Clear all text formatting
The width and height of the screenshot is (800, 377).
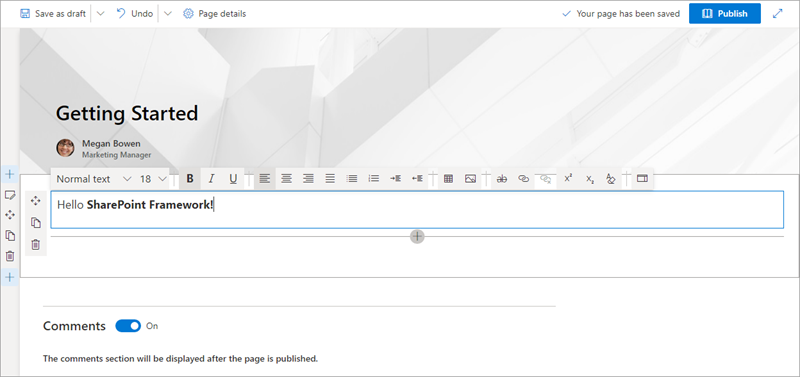tap(611, 179)
